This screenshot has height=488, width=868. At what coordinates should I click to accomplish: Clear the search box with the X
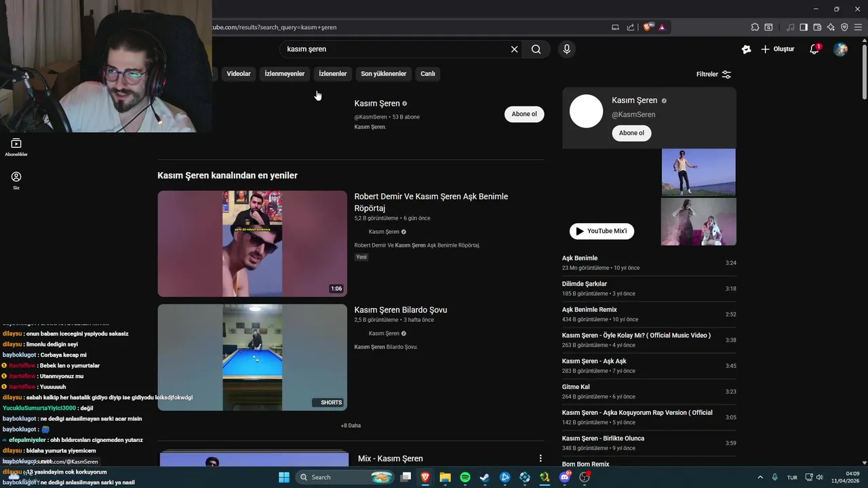tap(514, 49)
